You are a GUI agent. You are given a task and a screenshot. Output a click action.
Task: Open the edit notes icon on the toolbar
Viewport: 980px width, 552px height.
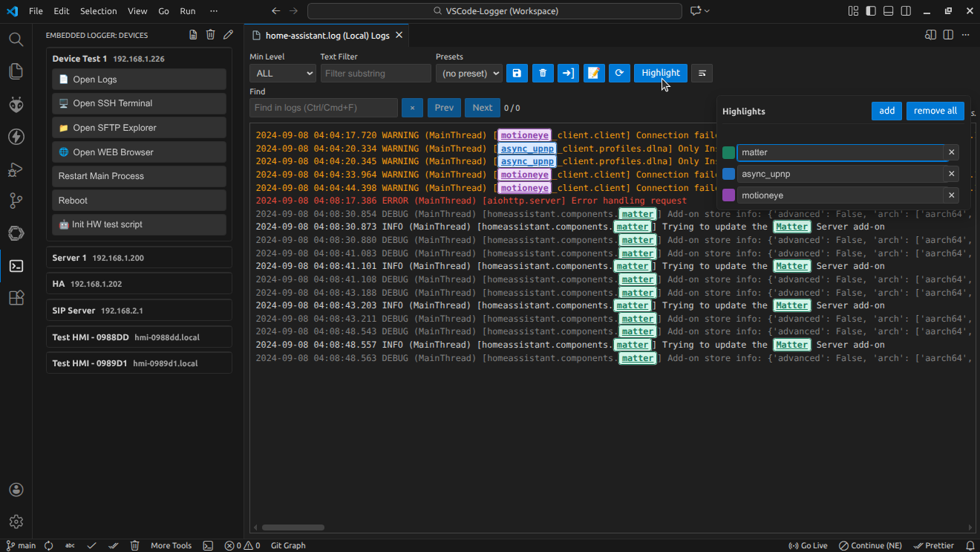click(x=593, y=73)
